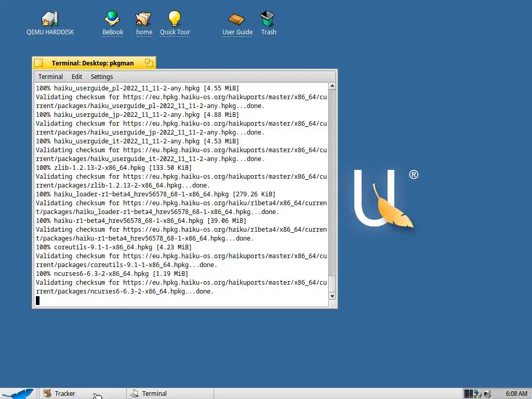This screenshot has width=532, height=399.
Task: Click the Terminal window resize corner
Action: (333, 304)
